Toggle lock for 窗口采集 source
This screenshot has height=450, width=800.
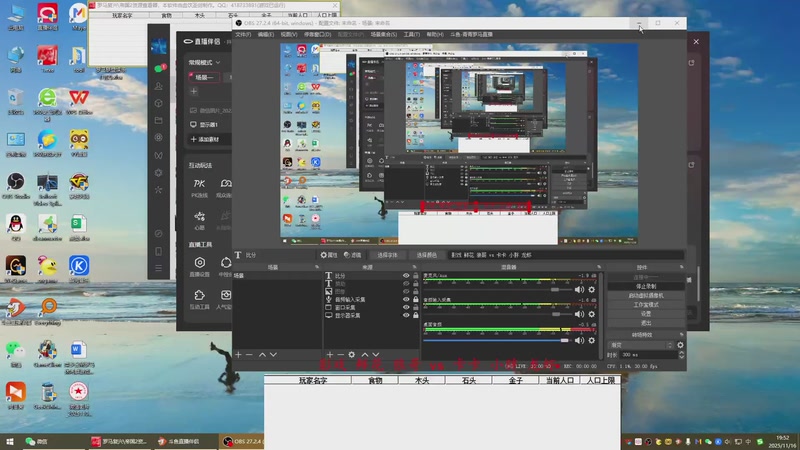pos(415,307)
